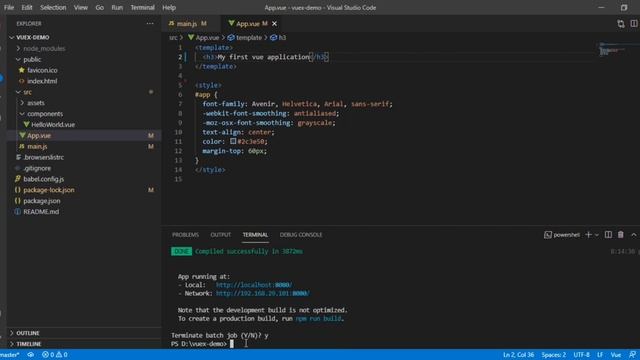The image size is (640, 360).
Task: Open the Go menu
Action: (100, 7)
